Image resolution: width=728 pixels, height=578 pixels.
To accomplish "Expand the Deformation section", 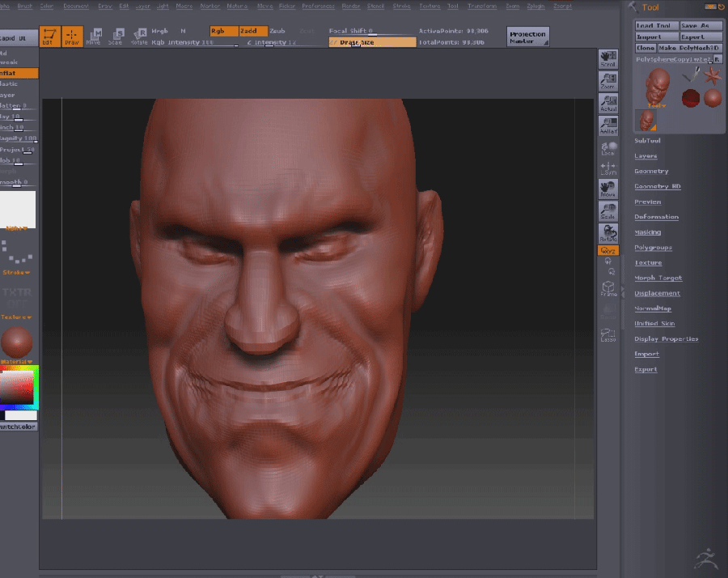I will point(657,216).
